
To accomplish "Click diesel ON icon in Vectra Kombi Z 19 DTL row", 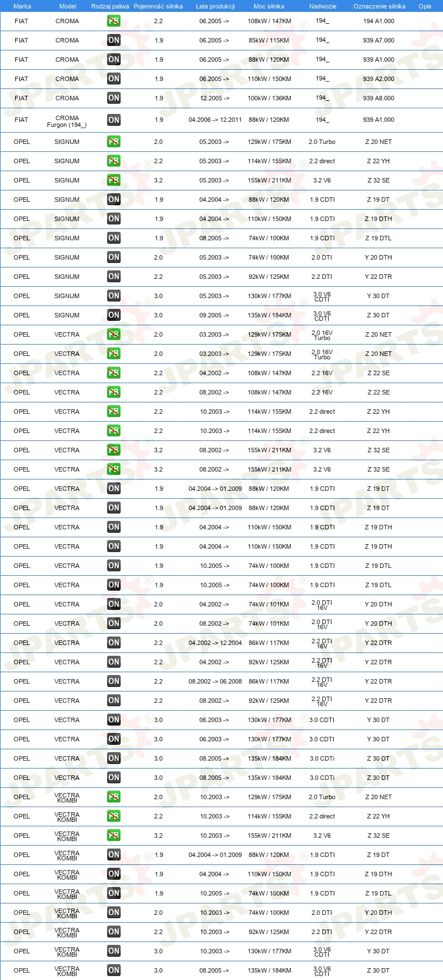I will click(x=114, y=893).
